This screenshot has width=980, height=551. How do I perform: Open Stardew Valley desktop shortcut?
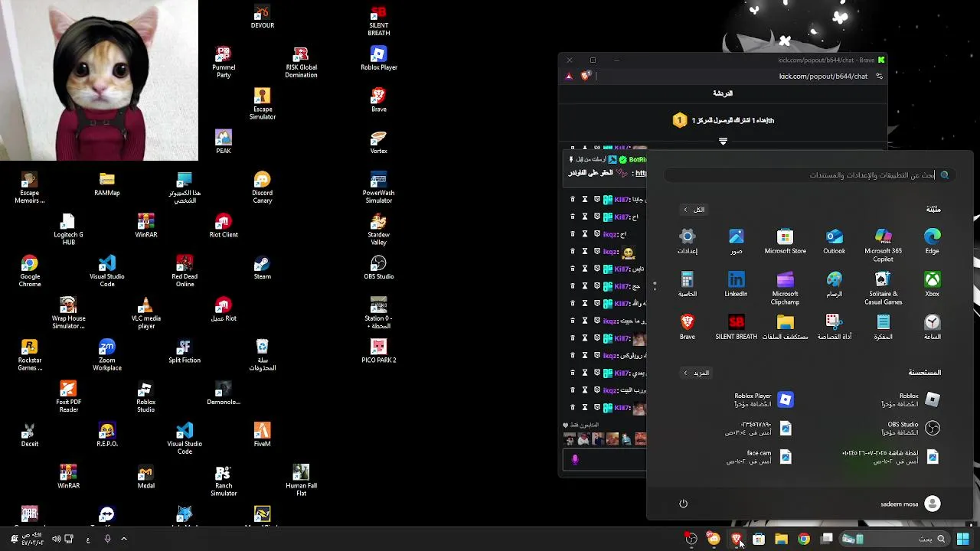click(378, 230)
